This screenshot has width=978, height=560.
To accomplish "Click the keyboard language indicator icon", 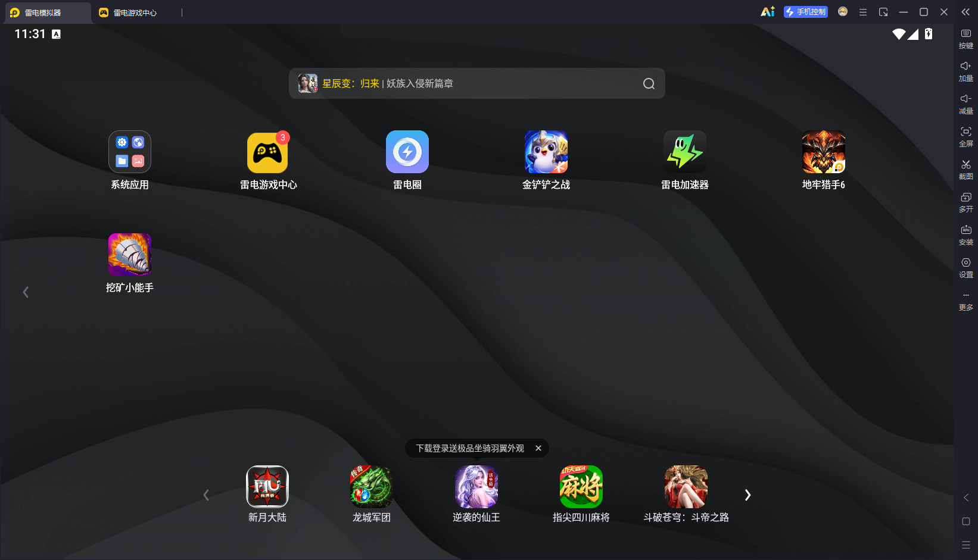I will [x=57, y=35].
